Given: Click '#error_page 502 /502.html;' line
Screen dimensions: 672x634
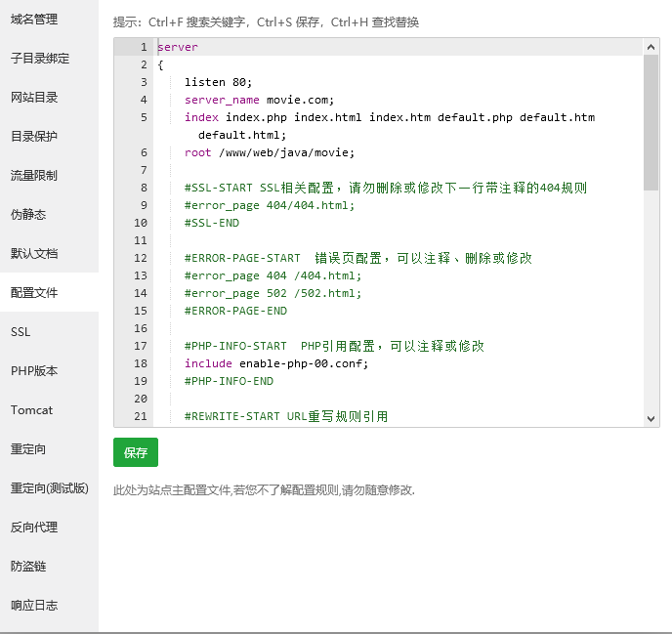Looking at the screenshot, I should pos(273,293).
